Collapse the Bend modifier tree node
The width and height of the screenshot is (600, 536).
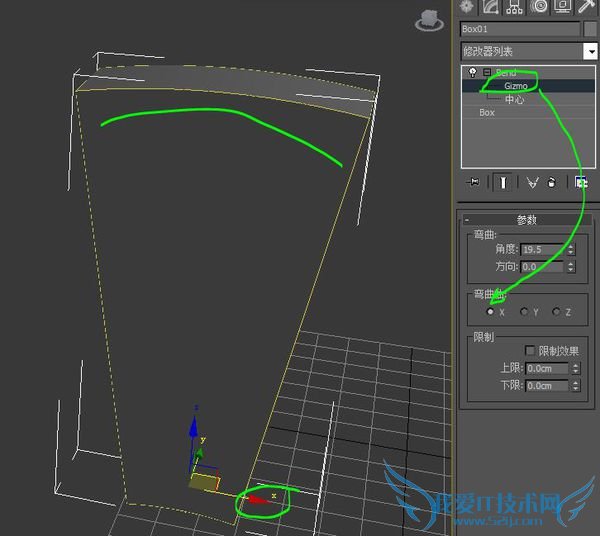485,73
